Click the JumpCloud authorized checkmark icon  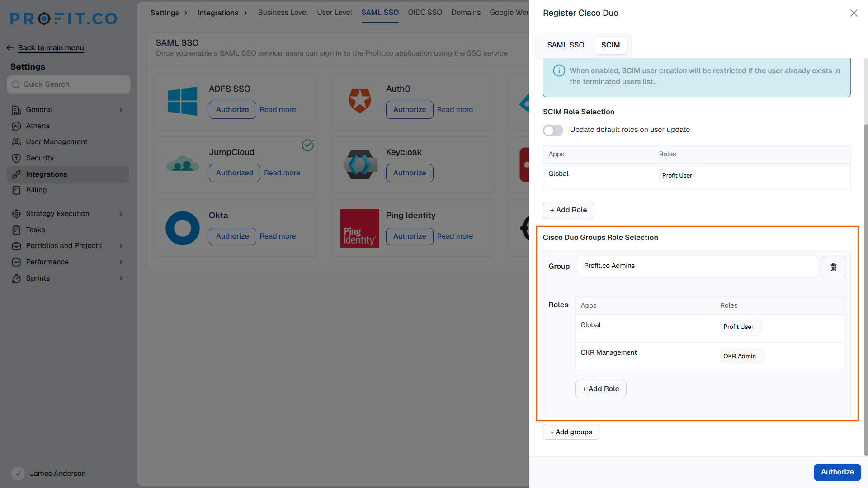pyautogui.click(x=308, y=145)
